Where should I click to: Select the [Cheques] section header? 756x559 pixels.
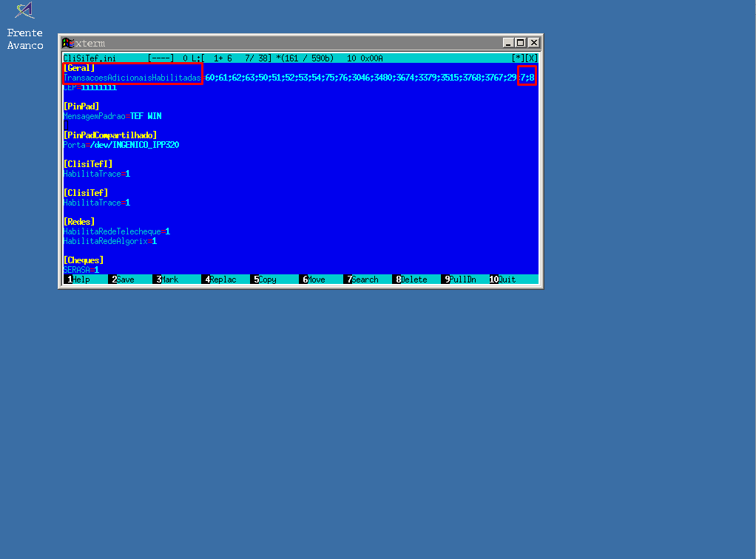point(84,261)
